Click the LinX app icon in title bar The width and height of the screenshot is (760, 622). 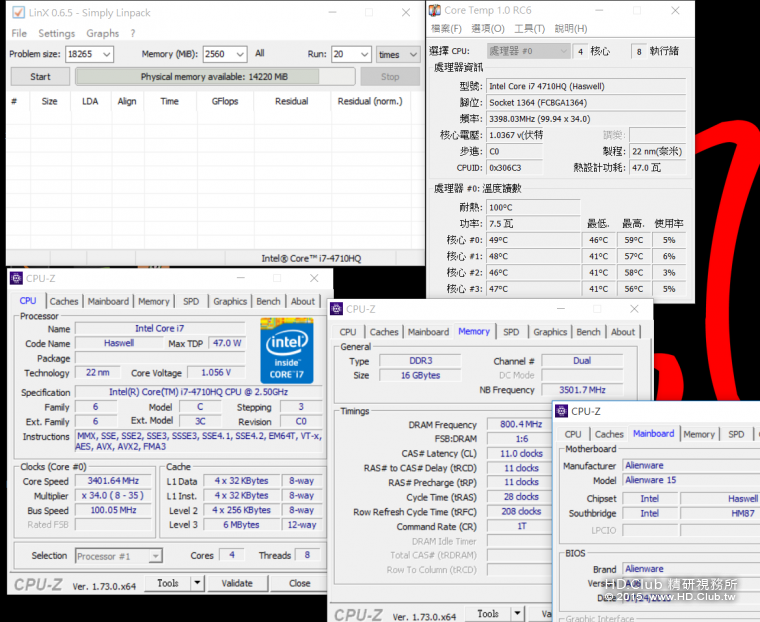(x=18, y=12)
